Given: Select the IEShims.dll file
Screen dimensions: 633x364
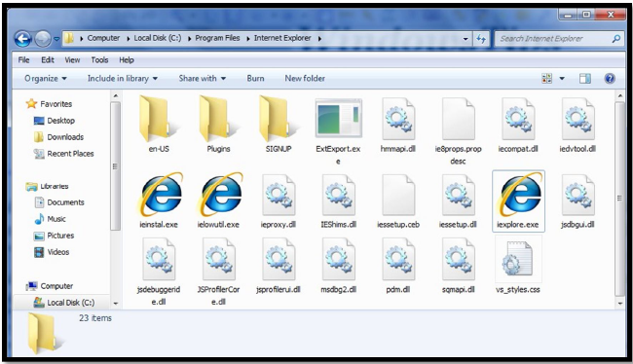Looking at the screenshot, I should pyautogui.click(x=338, y=201).
